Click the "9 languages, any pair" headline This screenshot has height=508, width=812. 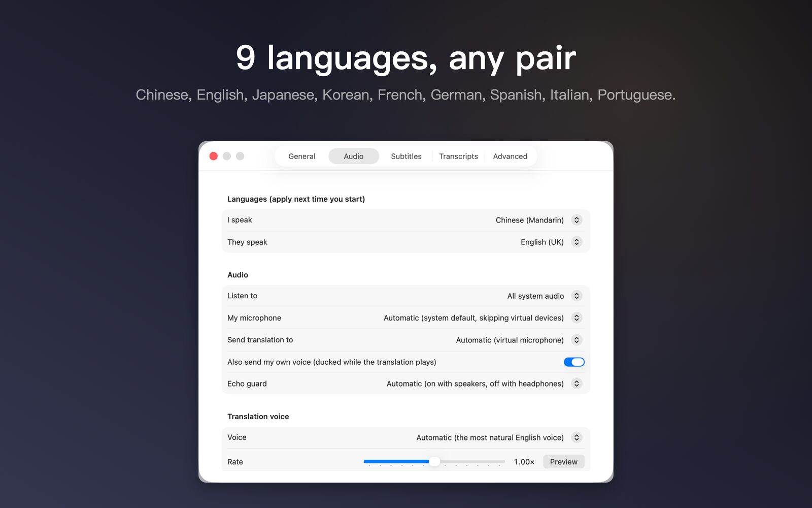(406, 58)
